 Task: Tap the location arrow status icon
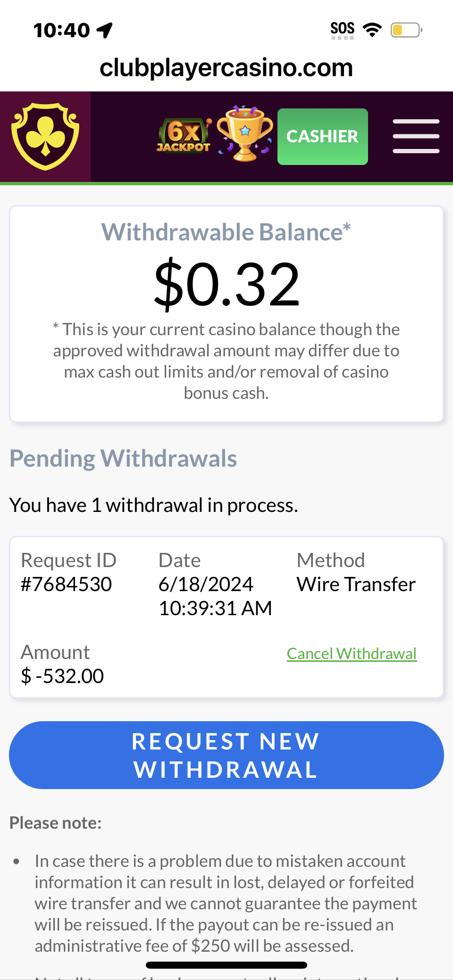(x=105, y=30)
